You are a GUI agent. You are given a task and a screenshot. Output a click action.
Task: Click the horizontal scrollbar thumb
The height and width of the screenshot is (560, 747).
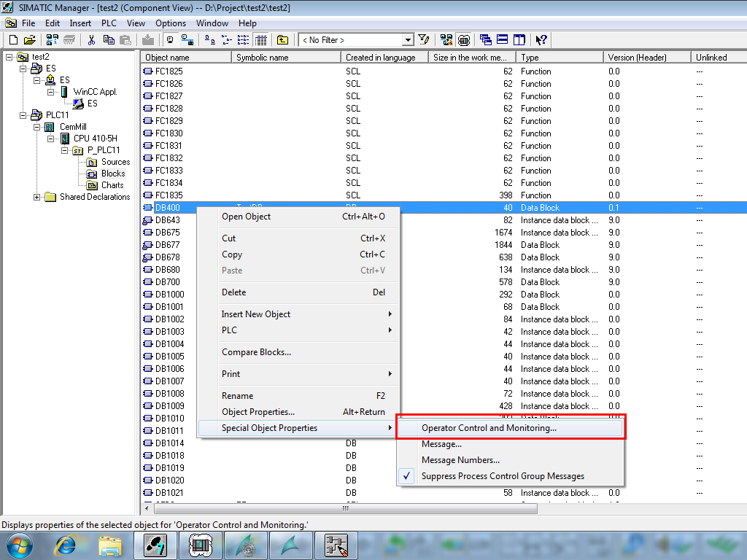(x=345, y=508)
